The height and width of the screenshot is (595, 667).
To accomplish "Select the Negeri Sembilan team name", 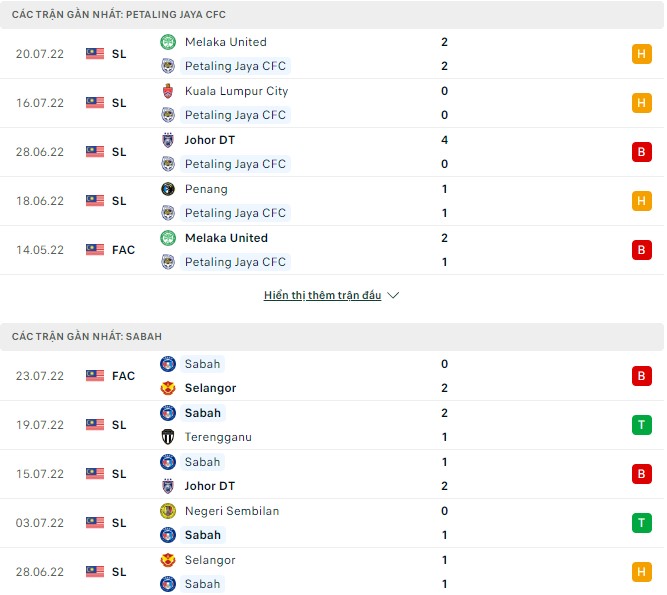I will (x=232, y=511).
